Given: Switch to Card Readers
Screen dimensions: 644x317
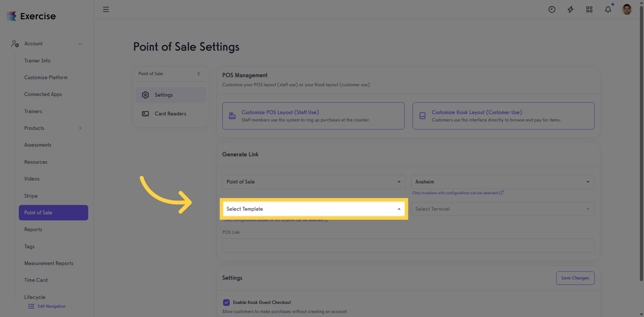Looking at the screenshot, I should 170,114.
